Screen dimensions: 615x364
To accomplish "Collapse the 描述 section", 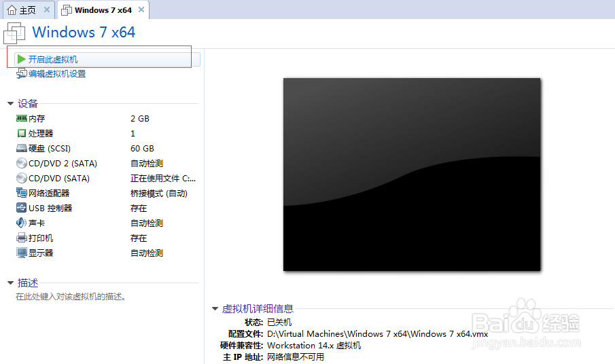I will 11,283.
